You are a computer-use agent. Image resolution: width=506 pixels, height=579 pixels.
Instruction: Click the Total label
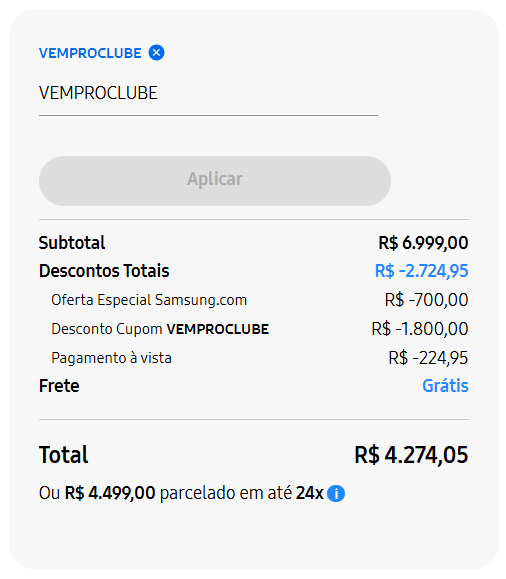pos(64,455)
